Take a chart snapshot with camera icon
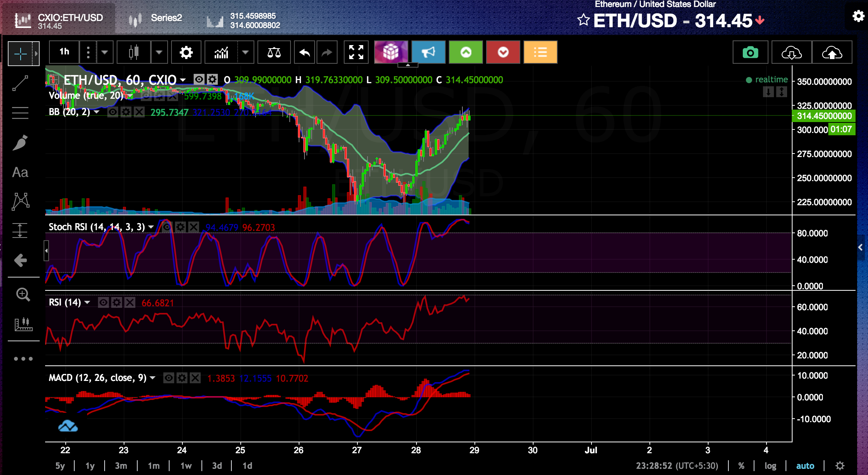 point(750,52)
